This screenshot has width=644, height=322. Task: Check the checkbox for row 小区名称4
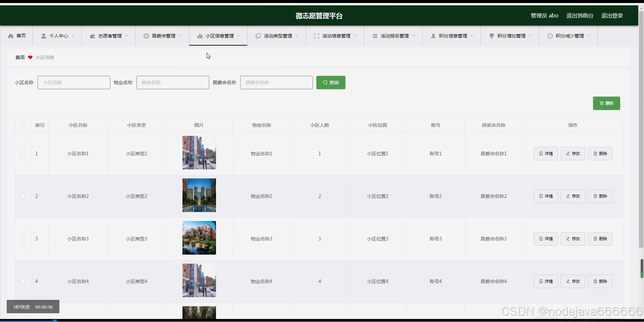point(23,281)
